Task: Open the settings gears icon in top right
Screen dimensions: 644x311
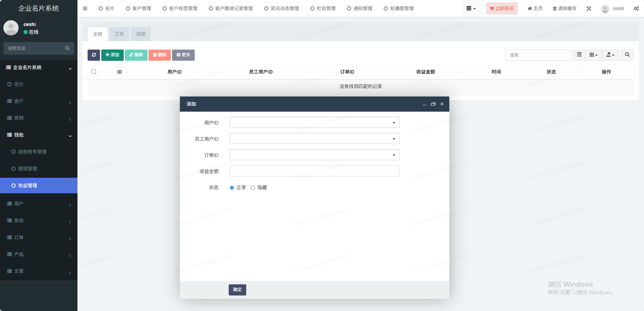Action: 636,8
